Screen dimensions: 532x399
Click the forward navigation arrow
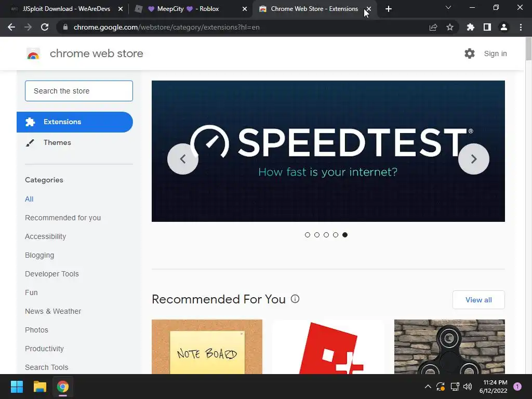click(28, 27)
